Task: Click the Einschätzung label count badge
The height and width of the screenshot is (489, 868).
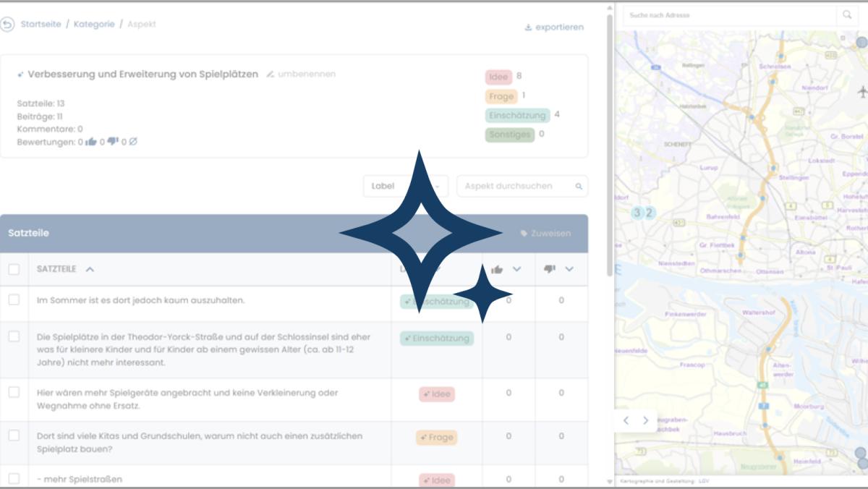Action: pyautogui.click(x=518, y=115)
